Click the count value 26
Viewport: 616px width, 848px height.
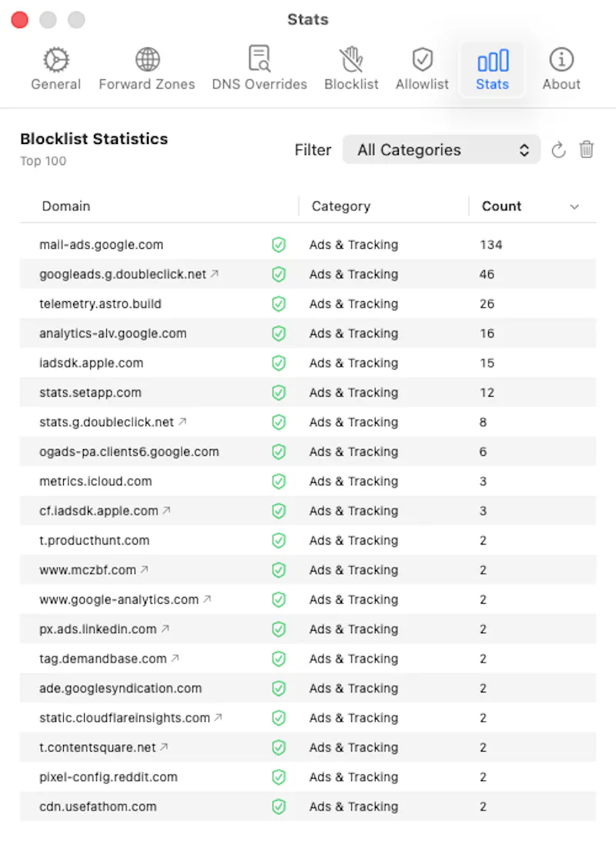(487, 304)
